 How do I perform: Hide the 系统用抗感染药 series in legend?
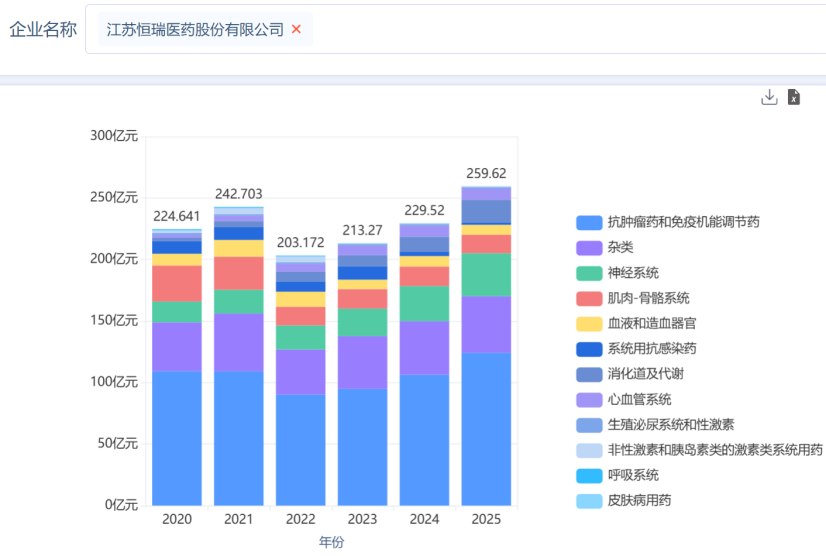pos(636,348)
